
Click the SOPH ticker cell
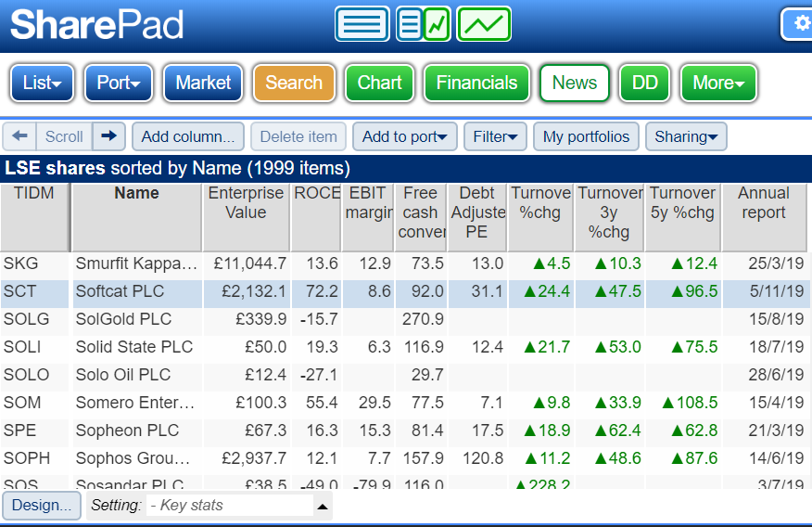click(34, 458)
